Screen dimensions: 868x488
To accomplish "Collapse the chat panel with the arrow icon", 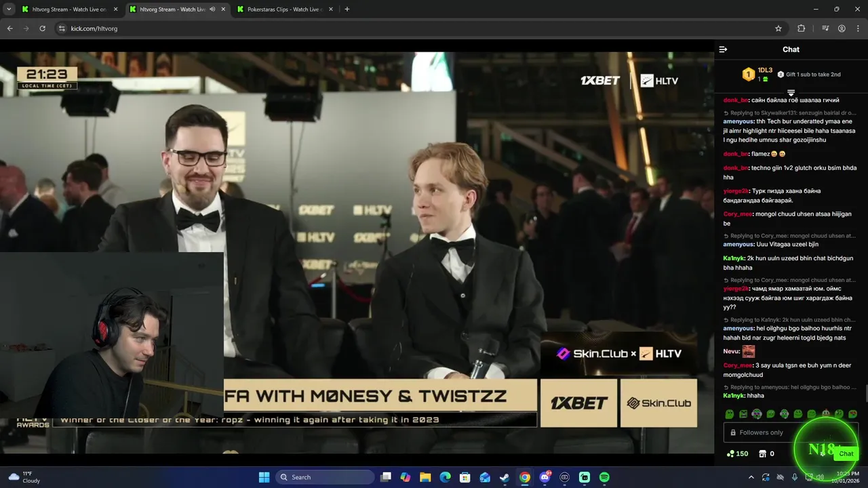I will pyautogui.click(x=723, y=49).
